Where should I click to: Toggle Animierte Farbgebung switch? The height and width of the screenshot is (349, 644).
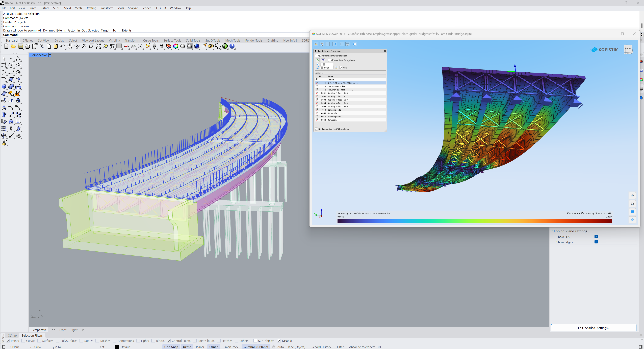331,60
